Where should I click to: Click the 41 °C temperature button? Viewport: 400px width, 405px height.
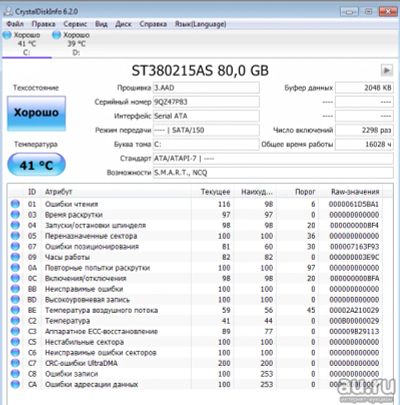tap(36, 165)
